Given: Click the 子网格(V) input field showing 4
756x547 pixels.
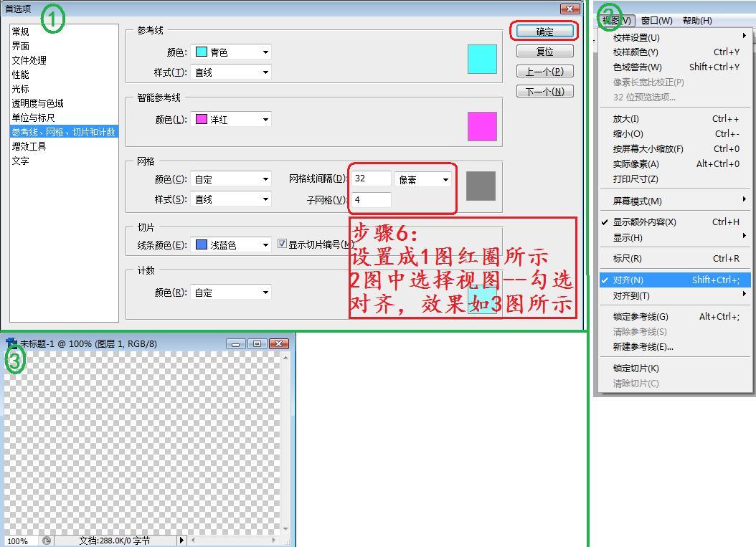Looking at the screenshot, I should (371, 199).
